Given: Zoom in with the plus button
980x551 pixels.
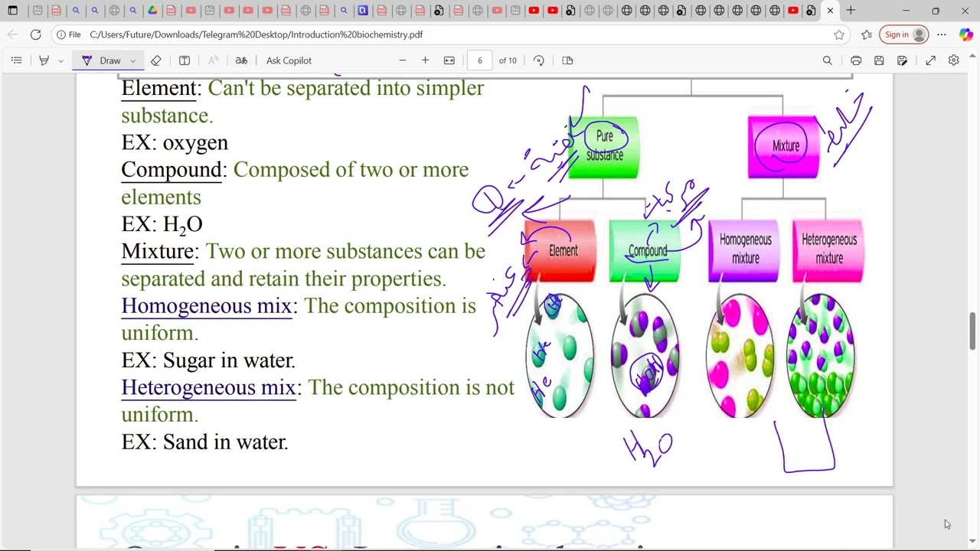Looking at the screenshot, I should coord(425,60).
